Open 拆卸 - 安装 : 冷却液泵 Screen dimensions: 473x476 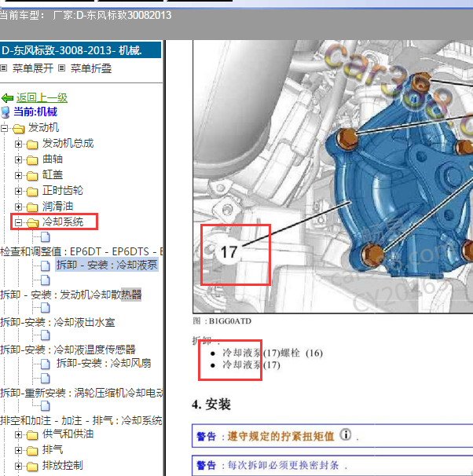pos(107,265)
